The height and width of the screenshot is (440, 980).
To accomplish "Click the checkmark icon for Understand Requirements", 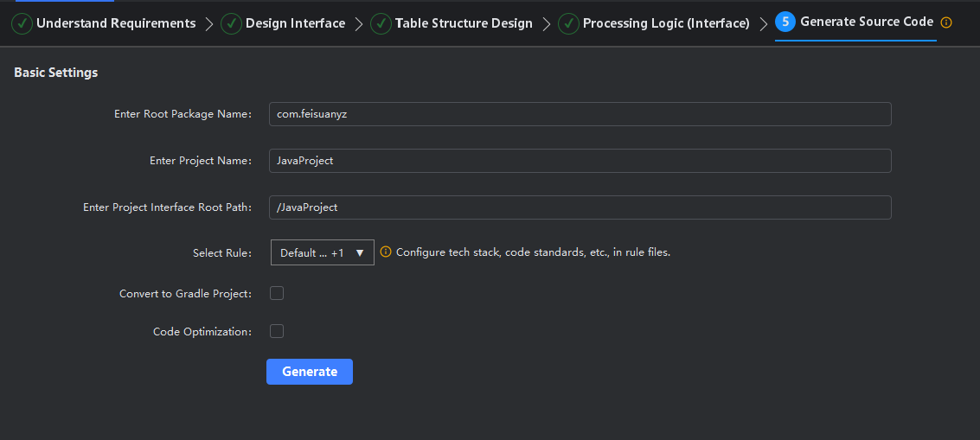I will tap(22, 23).
